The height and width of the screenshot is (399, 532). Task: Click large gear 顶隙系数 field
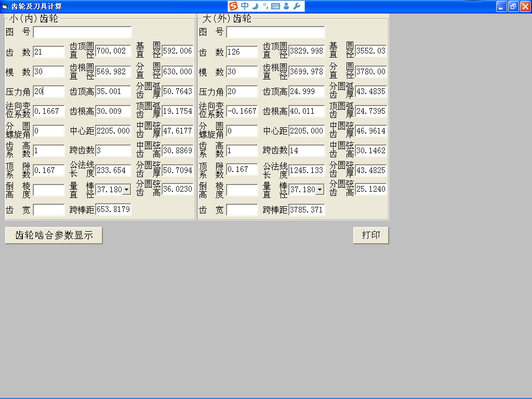(242, 169)
